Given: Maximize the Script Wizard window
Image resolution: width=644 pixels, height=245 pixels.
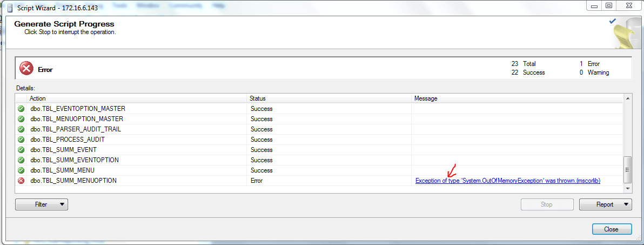Looking at the screenshot, I should [609, 5].
